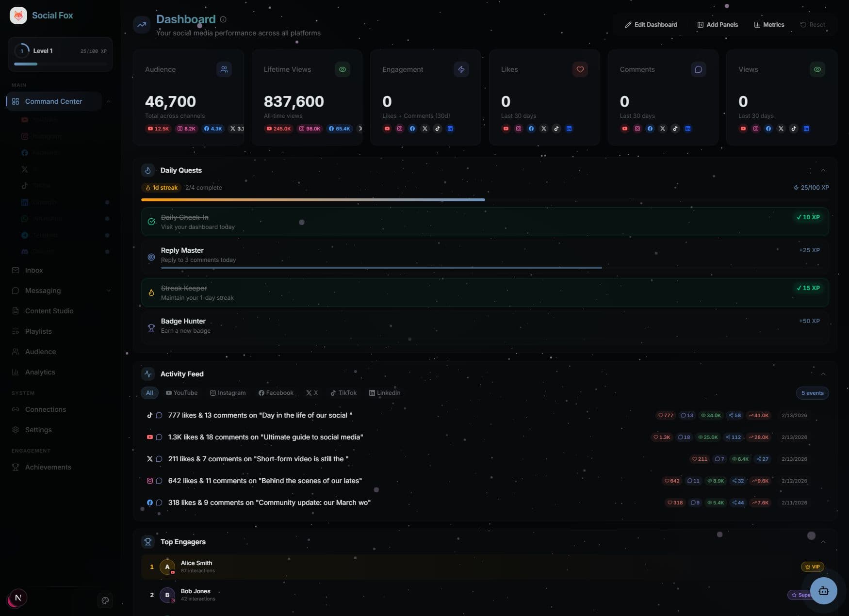Toggle the Daily Check-In completed checkmark

click(x=151, y=222)
